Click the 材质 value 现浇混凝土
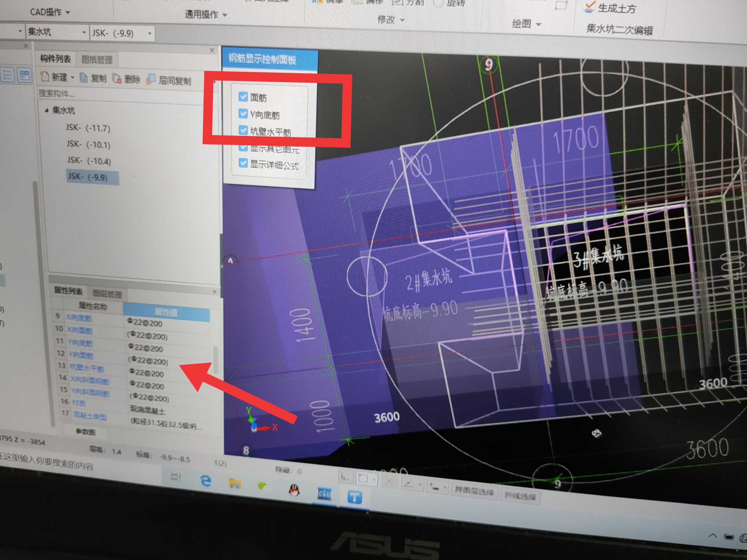747x560 pixels. click(148, 411)
